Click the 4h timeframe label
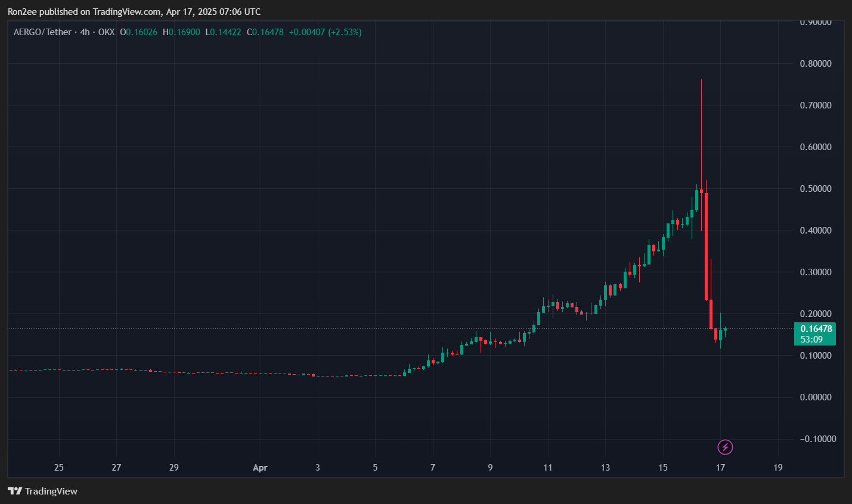This screenshot has height=504, width=852. [83, 32]
